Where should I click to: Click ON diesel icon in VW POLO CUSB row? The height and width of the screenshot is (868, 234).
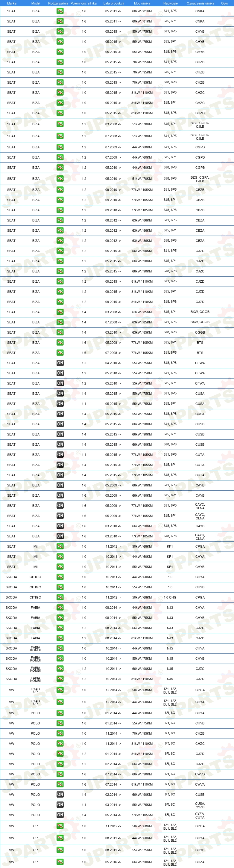(60, 794)
